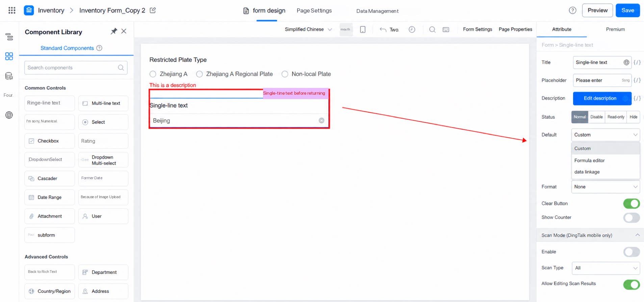Viewport: 644px width, 302px height.
Task: Open the app launcher grid icon
Action: tap(12, 10)
